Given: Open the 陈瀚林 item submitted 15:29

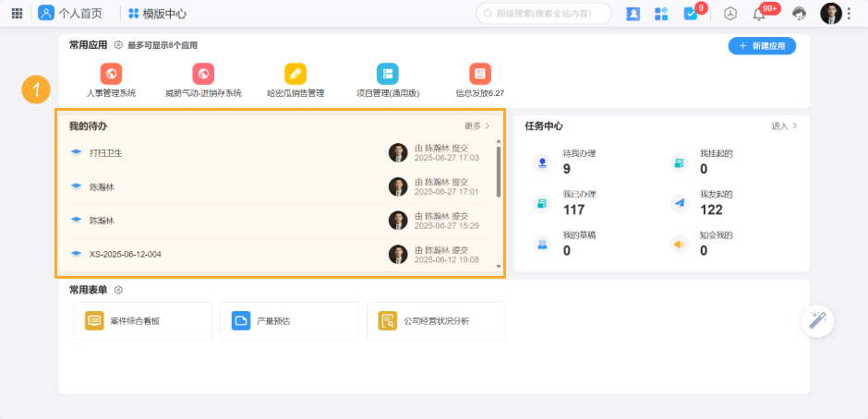Looking at the screenshot, I should tap(279, 221).
